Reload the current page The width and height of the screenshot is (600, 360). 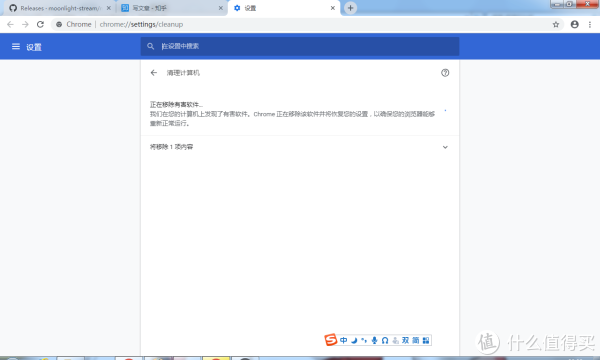point(40,24)
